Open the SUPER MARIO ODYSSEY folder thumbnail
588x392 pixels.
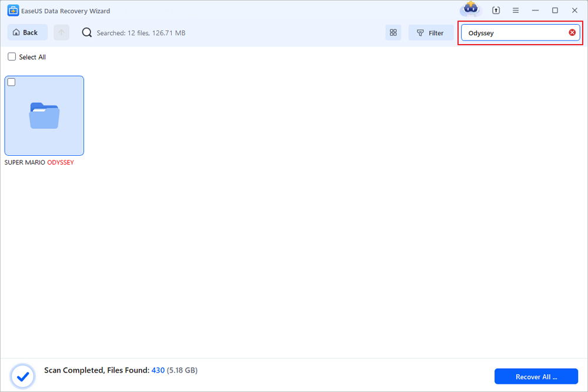pos(44,115)
